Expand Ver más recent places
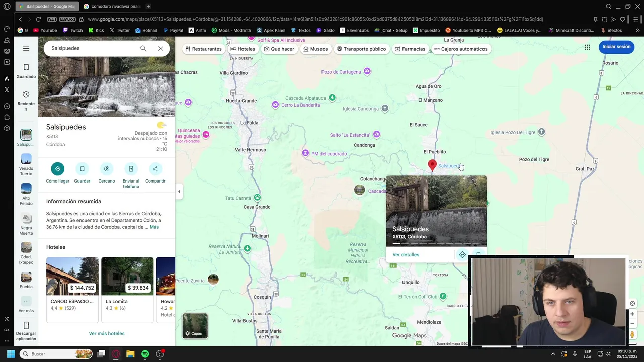The height and width of the screenshot is (362, 644). tap(26, 304)
